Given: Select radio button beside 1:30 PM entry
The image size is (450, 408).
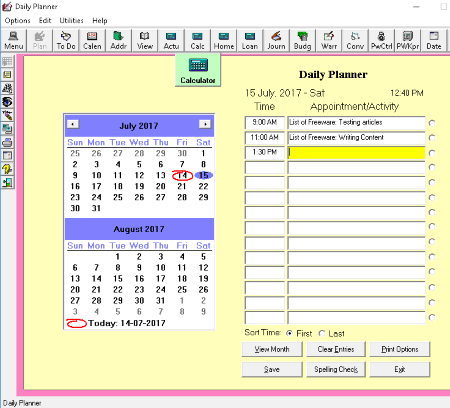Looking at the screenshot, I should tap(432, 153).
